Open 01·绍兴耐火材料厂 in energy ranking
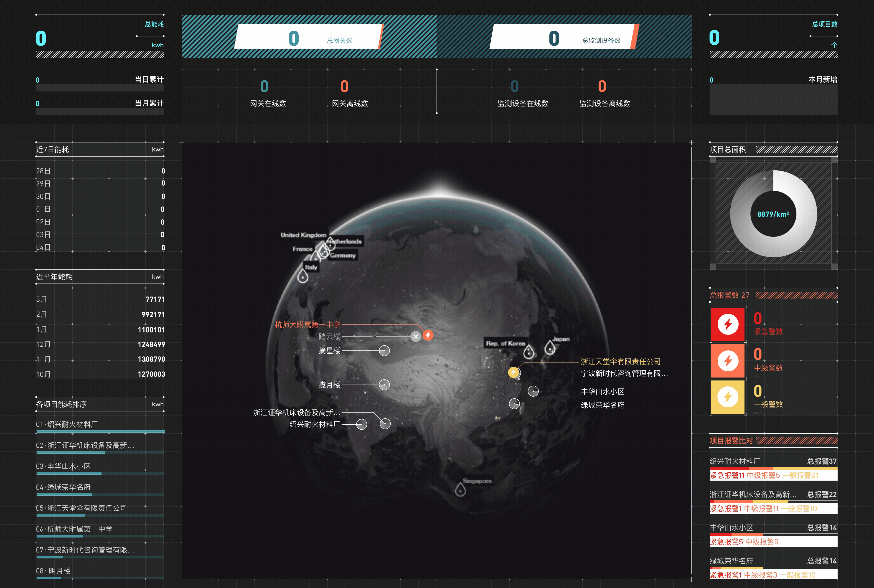Viewport: 874px width, 588px height. pyautogui.click(x=67, y=424)
